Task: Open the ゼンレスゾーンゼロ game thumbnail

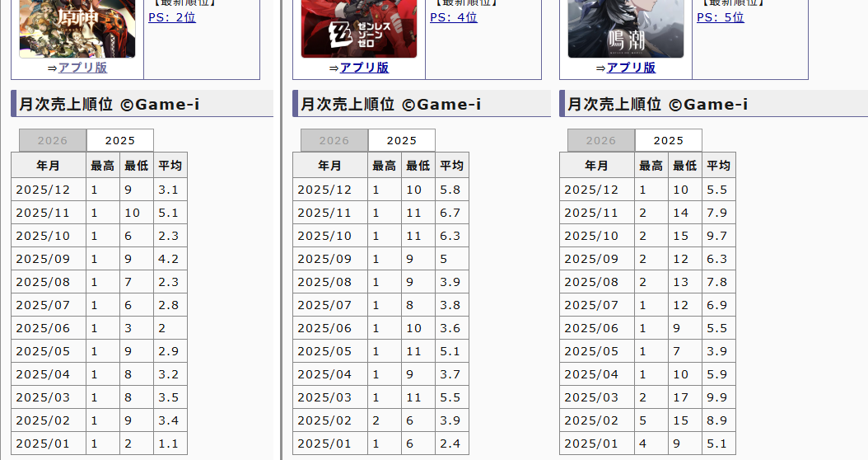Action: click(x=359, y=28)
